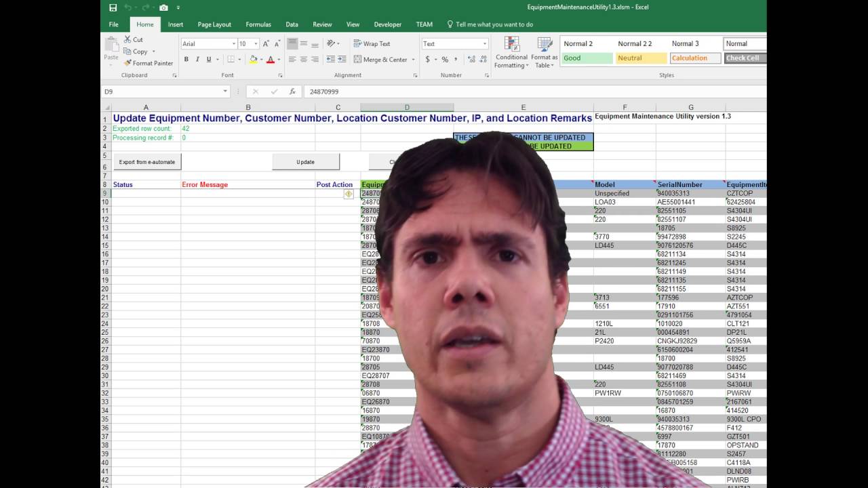
Task: Toggle Top Align vertical alignment
Action: 292,43
